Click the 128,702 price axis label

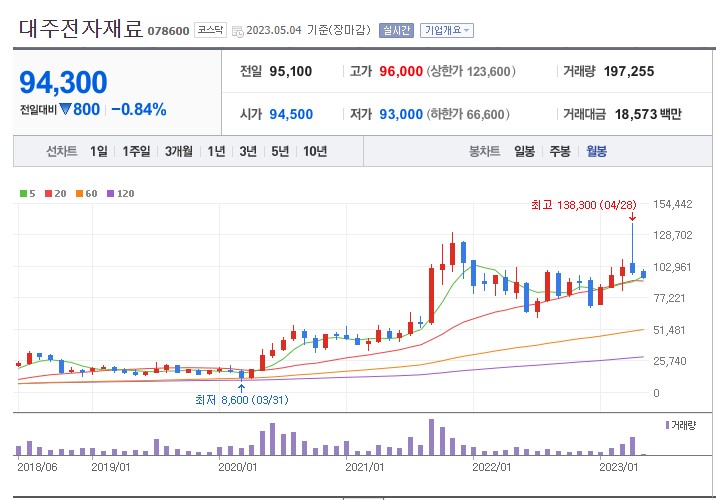click(673, 235)
